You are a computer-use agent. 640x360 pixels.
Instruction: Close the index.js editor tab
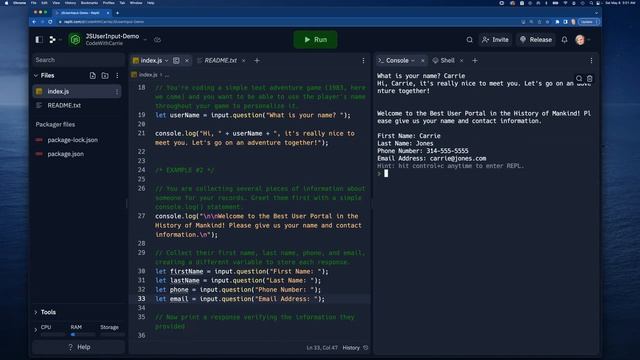(187, 60)
